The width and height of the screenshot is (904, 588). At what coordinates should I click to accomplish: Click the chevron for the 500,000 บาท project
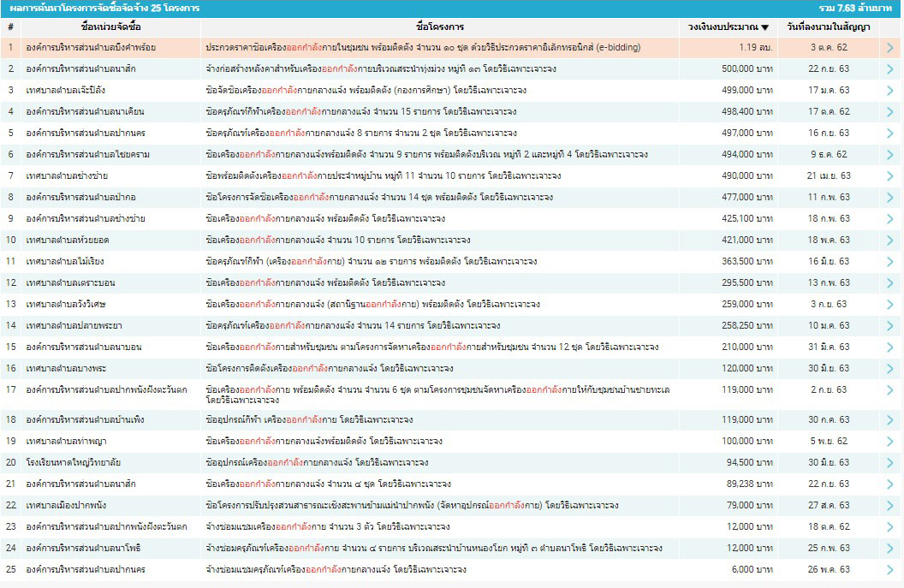890,69
